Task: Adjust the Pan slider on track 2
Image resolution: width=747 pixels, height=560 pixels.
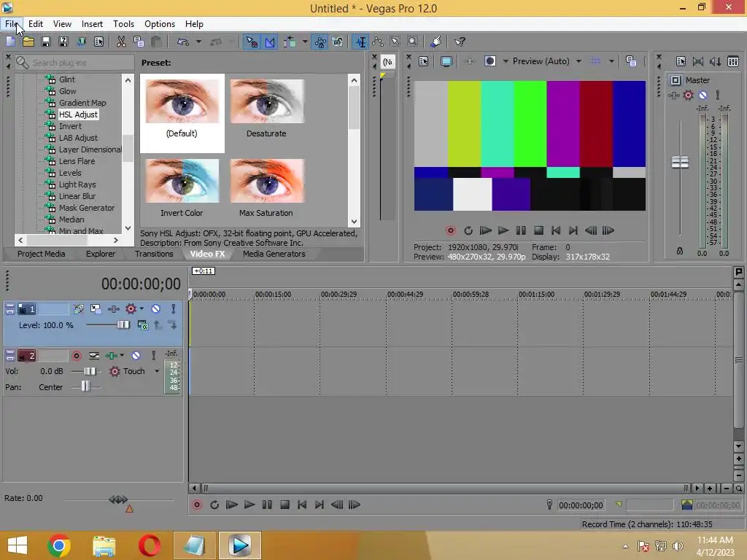Action: click(x=85, y=386)
